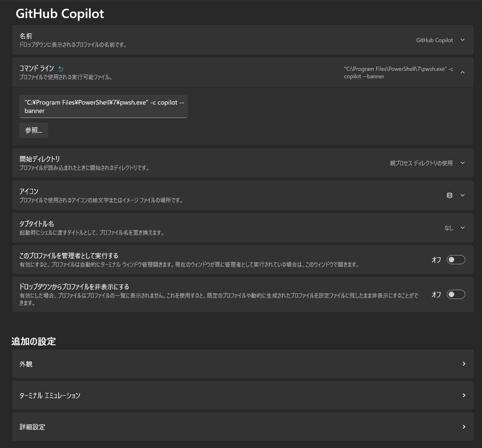This screenshot has width=482, height=448.
Task: Click the terminal preview icon in the アイコン row
Action: [449, 195]
